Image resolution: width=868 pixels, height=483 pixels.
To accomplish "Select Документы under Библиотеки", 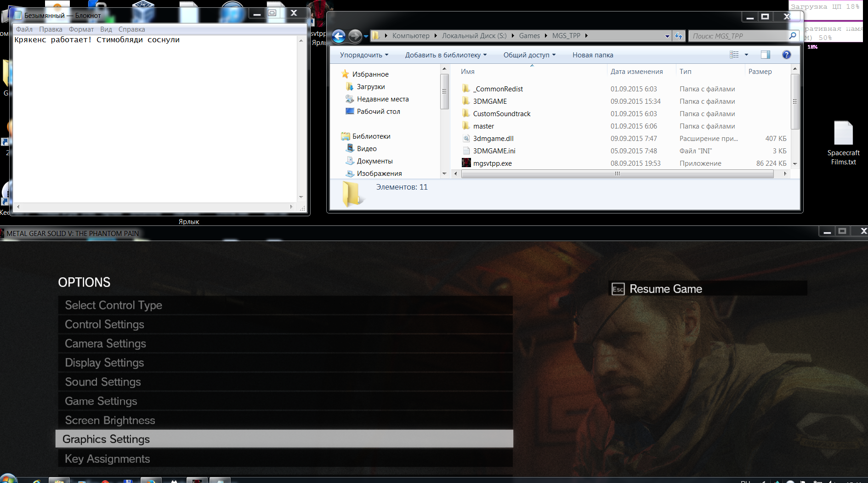I will [x=374, y=161].
